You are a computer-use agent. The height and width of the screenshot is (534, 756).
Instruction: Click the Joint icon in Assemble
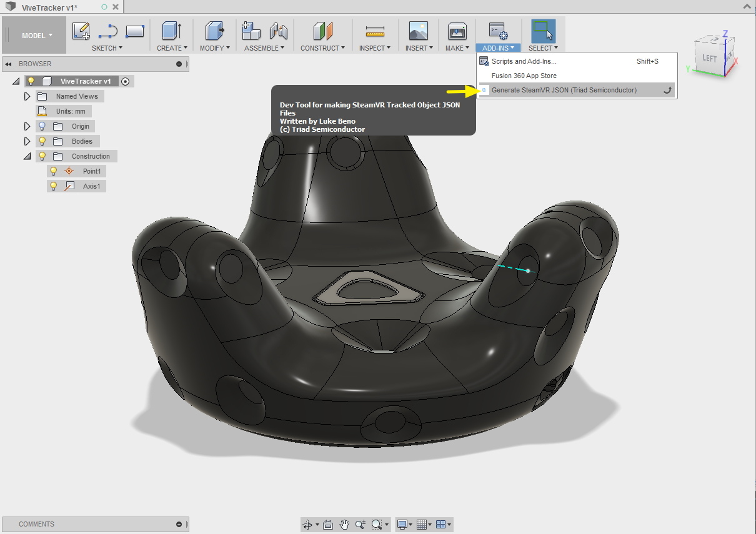(278, 31)
